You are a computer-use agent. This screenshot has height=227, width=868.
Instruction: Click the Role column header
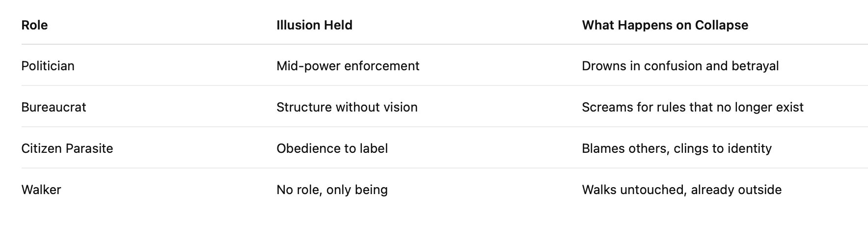click(34, 25)
